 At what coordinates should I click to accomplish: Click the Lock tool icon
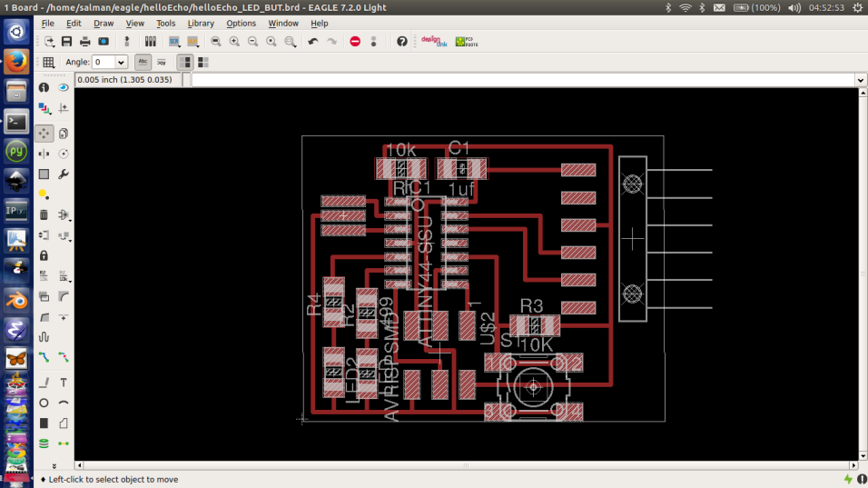[x=44, y=256]
